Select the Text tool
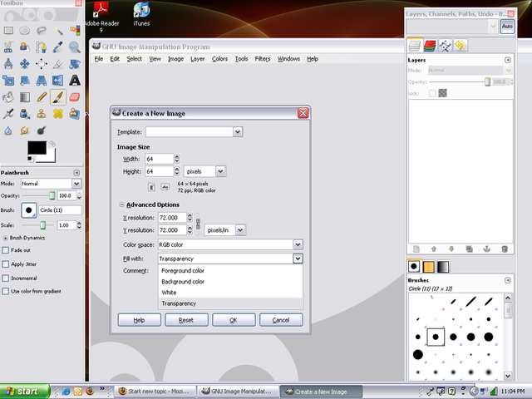Image resolution: width=532 pixels, height=399 pixels. tap(75, 81)
